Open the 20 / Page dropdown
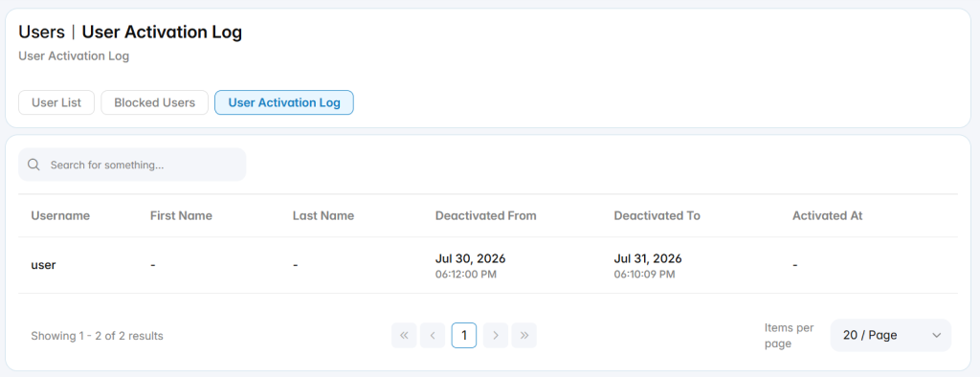Viewport: 980px width, 377px height. [x=891, y=335]
